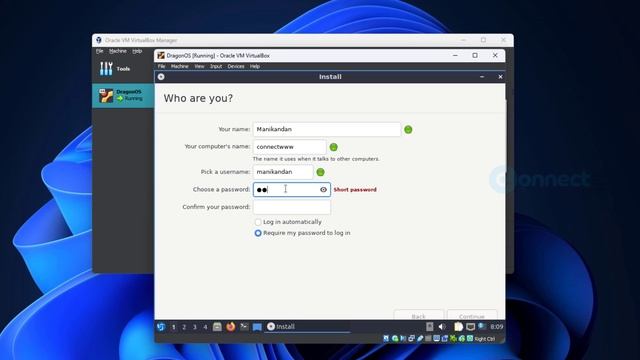
Task: Open Machine menu in DragonOS VM window
Action: click(x=180, y=66)
